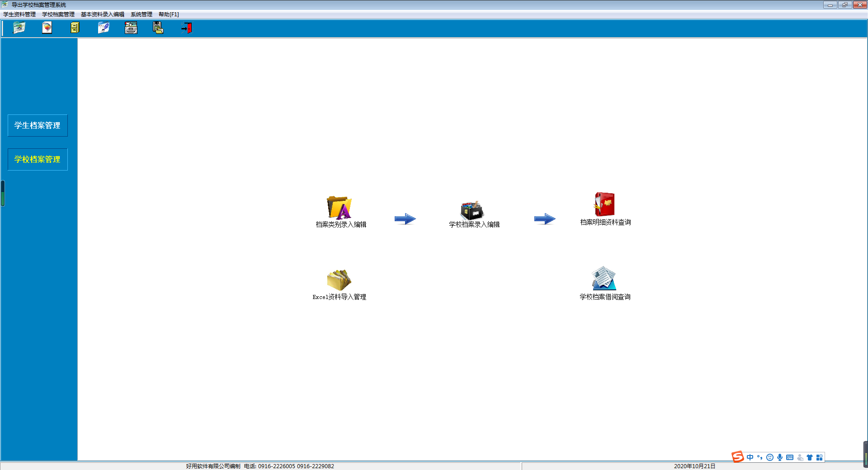Click the yellow filing cabinet toolbar icon

click(75, 28)
